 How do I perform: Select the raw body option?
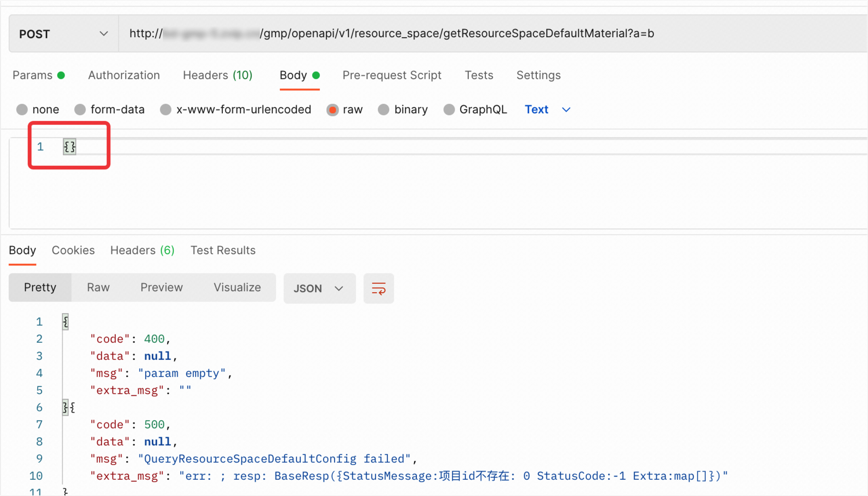[345, 109]
